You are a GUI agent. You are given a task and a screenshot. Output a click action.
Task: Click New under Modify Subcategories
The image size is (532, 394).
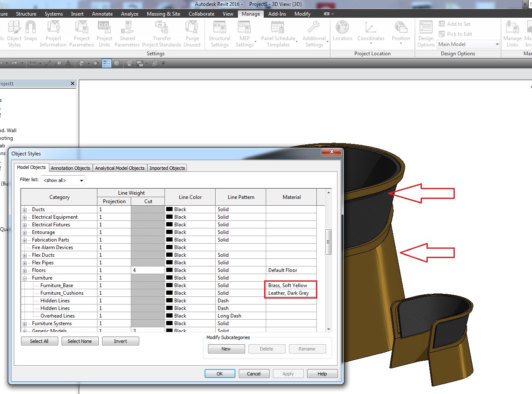point(226,349)
